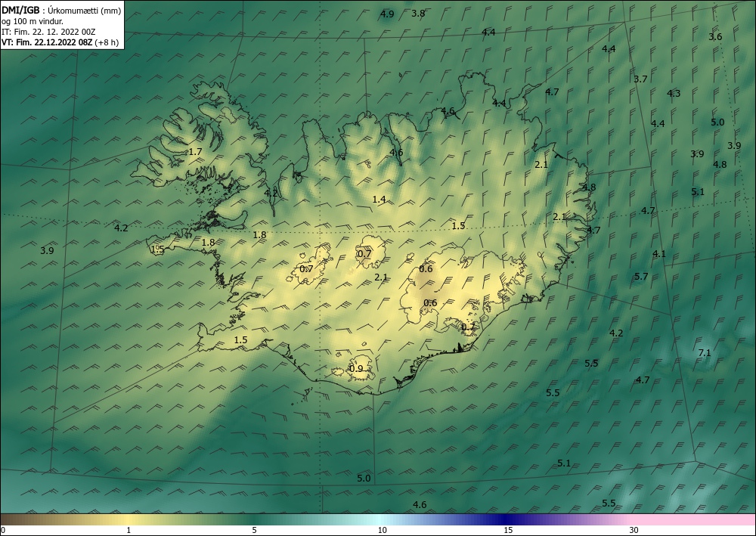Click the dark blue section of the color scale
The image size is (756, 536).
click(503, 519)
